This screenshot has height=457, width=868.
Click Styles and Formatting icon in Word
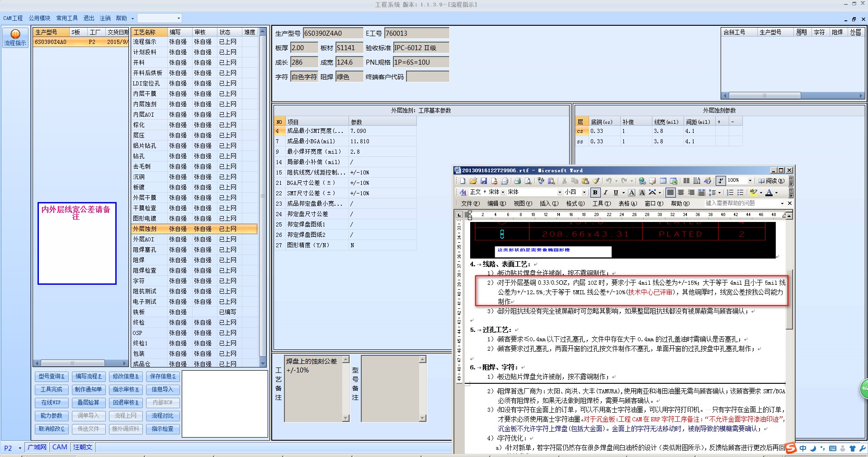click(463, 192)
